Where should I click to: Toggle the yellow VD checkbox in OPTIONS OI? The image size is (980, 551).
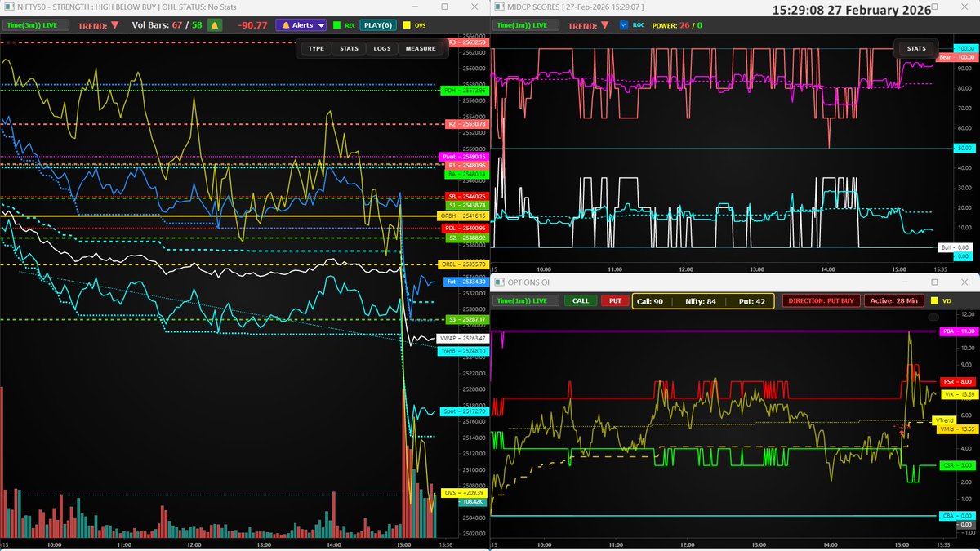(935, 300)
